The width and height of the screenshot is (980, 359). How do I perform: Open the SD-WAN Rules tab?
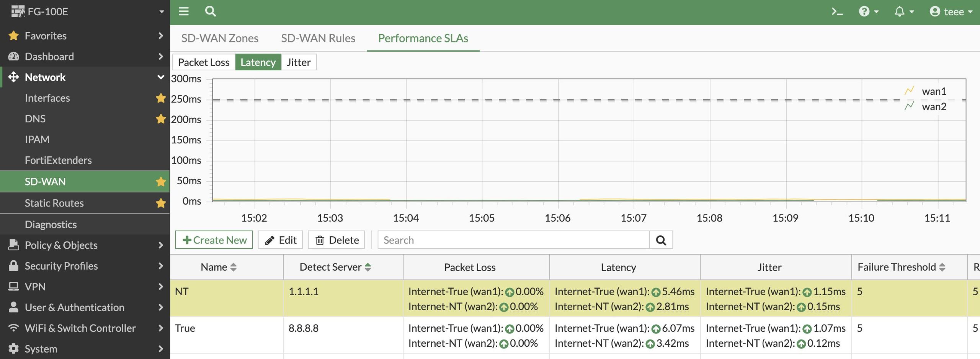318,38
